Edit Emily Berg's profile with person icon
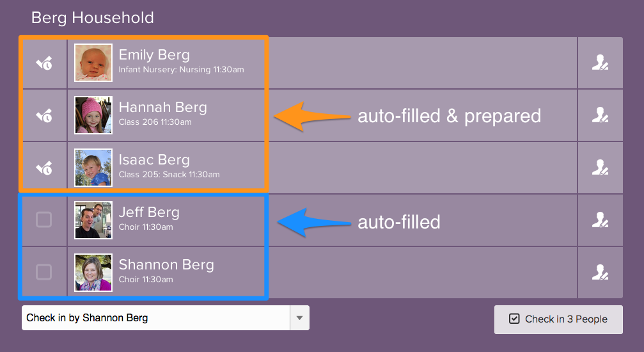 (600, 63)
